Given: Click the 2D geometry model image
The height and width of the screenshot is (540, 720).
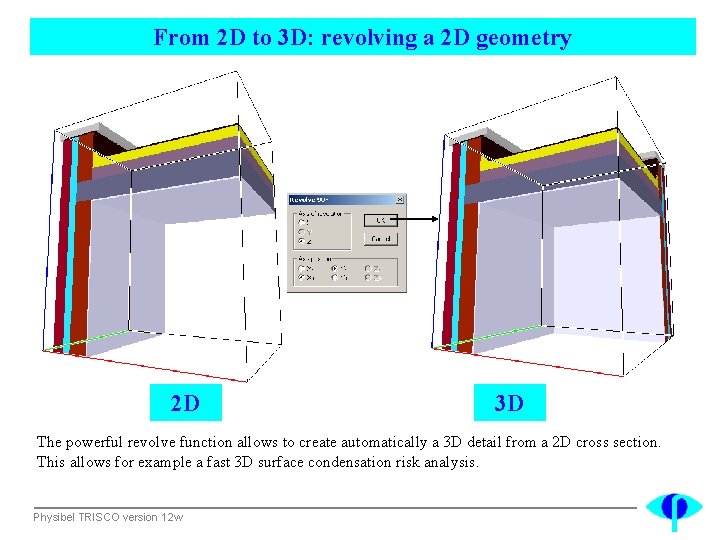Looking at the screenshot, I should [161, 227].
